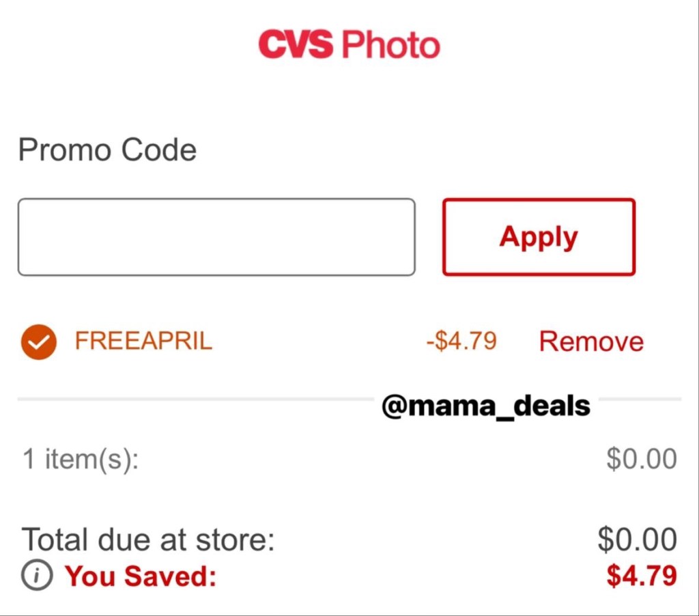The image size is (699, 616).
Task: Click the $0.00 total due amount
Action: click(637, 540)
